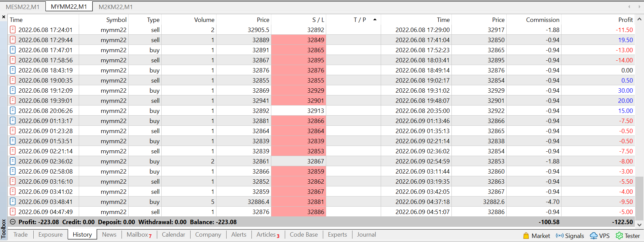Screen dimensions: 644x242
Task: Switch to MESM22,M1 chart tab
Action: (x=23, y=7)
